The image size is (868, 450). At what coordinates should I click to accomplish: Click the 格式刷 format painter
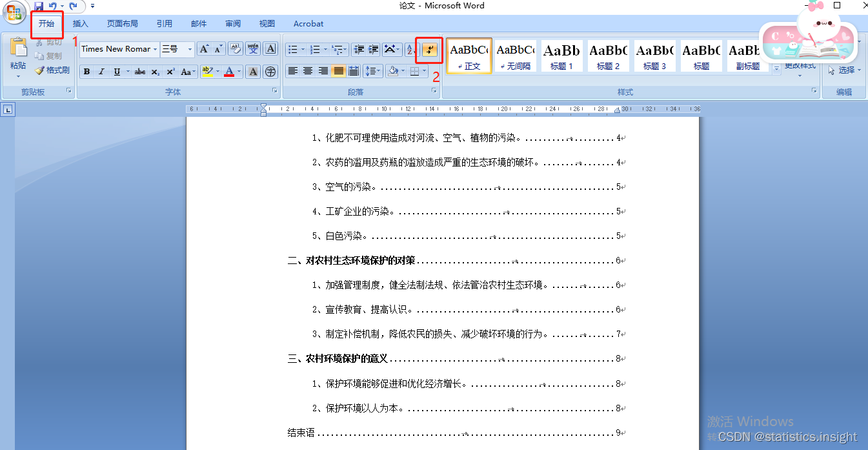[x=53, y=70]
